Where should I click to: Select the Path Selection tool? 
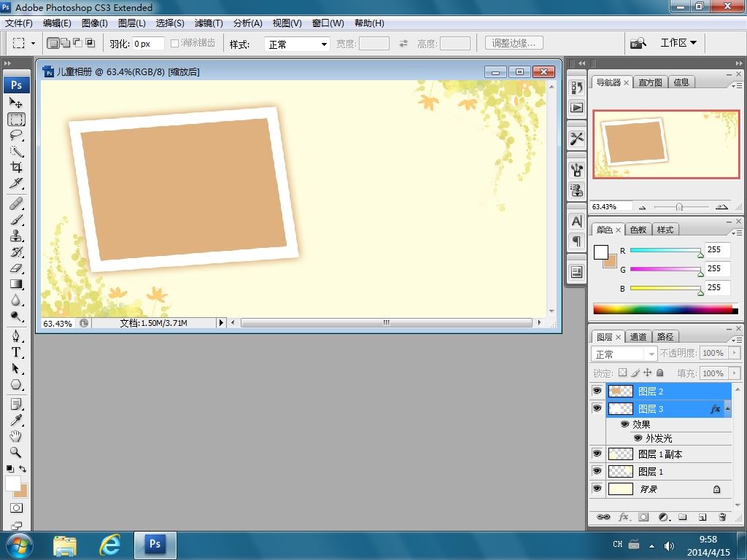coord(16,368)
